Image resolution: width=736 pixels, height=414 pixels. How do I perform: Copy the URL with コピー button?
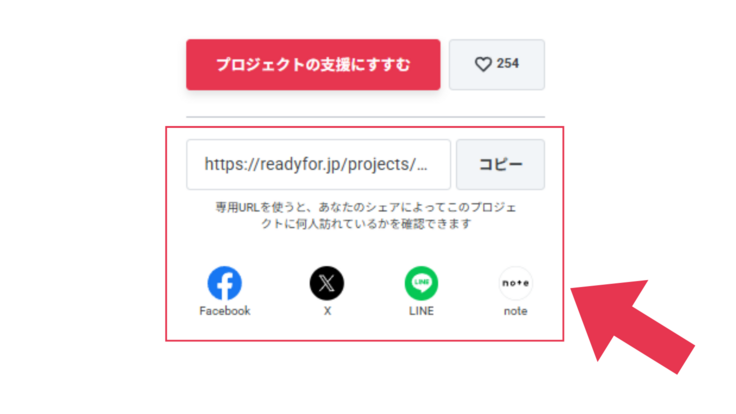click(500, 164)
